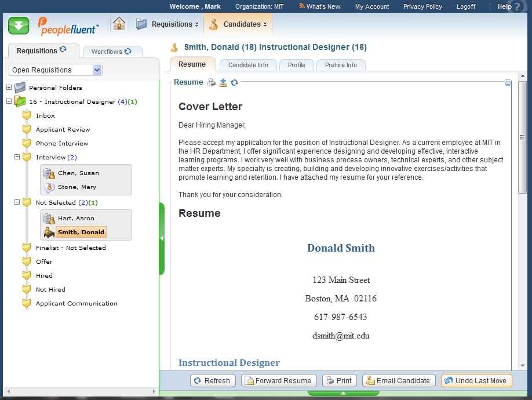Collapse the Resume section using corner toggle
532x400 pixels.
click(508, 83)
